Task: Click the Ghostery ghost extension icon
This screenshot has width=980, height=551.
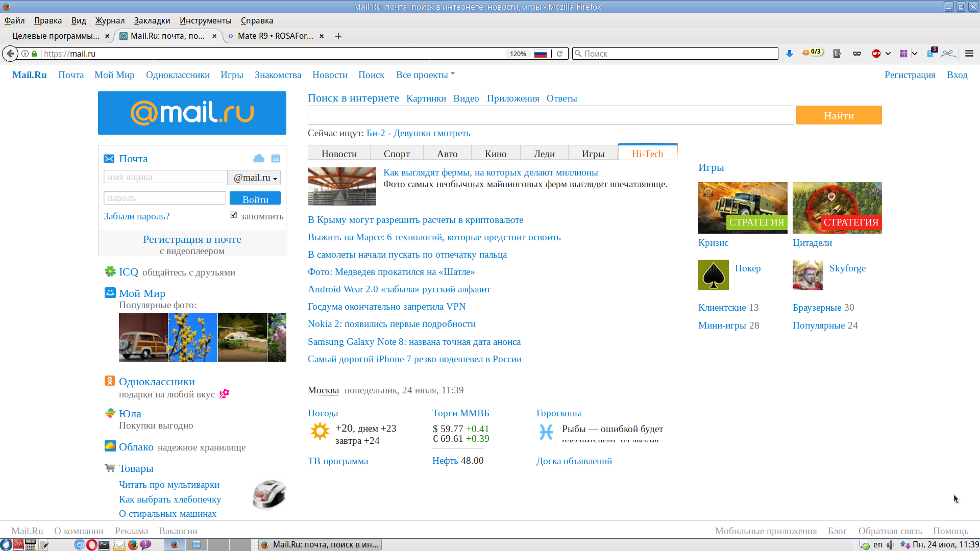Action: [931, 53]
